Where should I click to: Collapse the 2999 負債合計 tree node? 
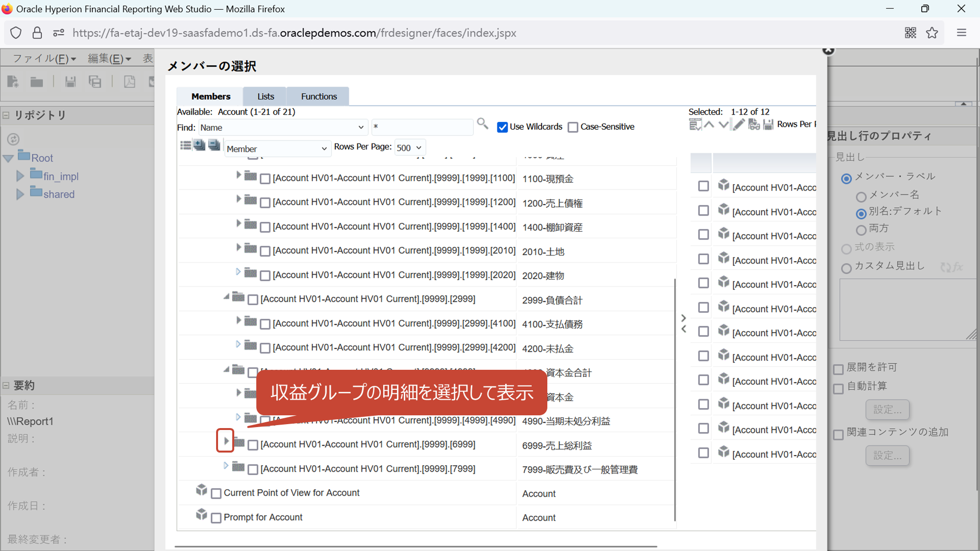click(x=226, y=297)
